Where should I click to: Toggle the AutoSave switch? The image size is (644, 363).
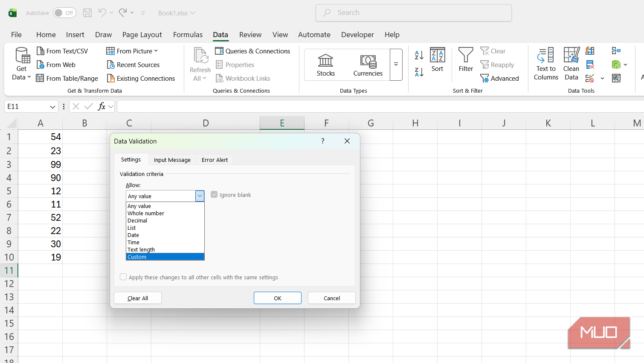pyautogui.click(x=64, y=13)
